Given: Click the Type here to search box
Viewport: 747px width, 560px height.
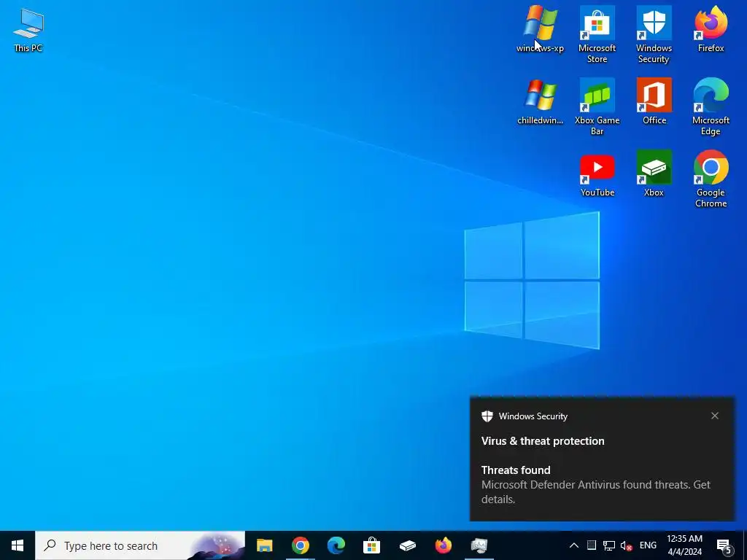Looking at the screenshot, I should pyautogui.click(x=140, y=545).
